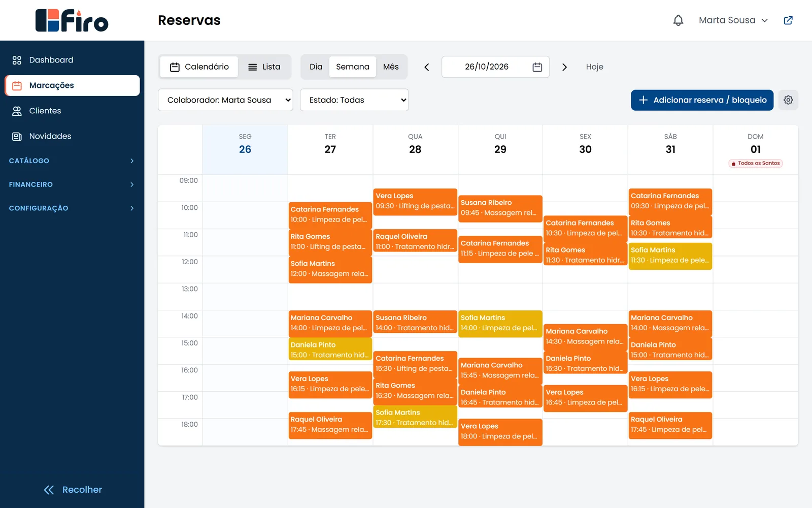812x508 pixels.
Task: Click Hoje to jump to today
Action: point(594,67)
